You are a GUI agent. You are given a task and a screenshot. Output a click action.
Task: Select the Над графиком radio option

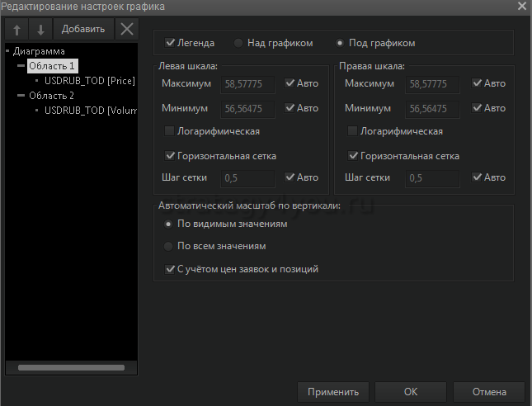(238, 43)
